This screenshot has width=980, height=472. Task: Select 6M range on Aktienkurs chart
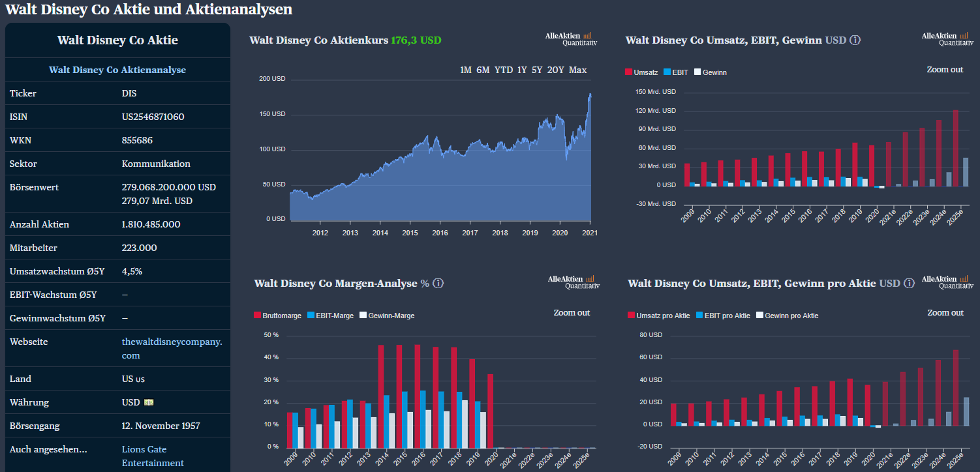coord(483,70)
